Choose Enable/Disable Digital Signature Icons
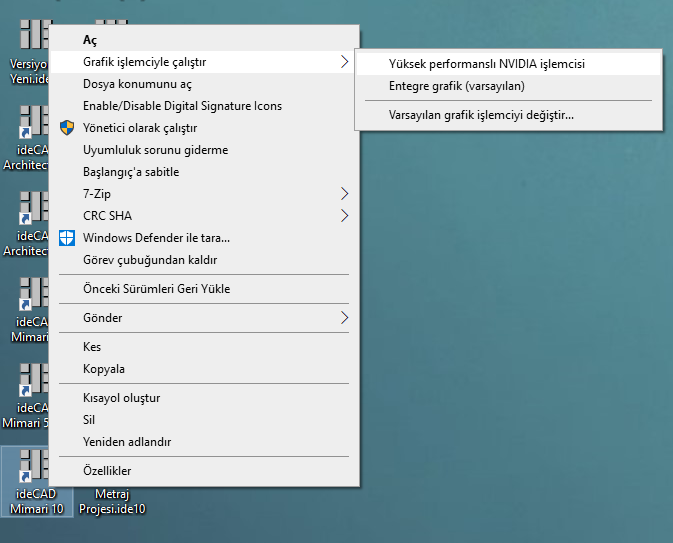 pyautogui.click(x=204, y=106)
